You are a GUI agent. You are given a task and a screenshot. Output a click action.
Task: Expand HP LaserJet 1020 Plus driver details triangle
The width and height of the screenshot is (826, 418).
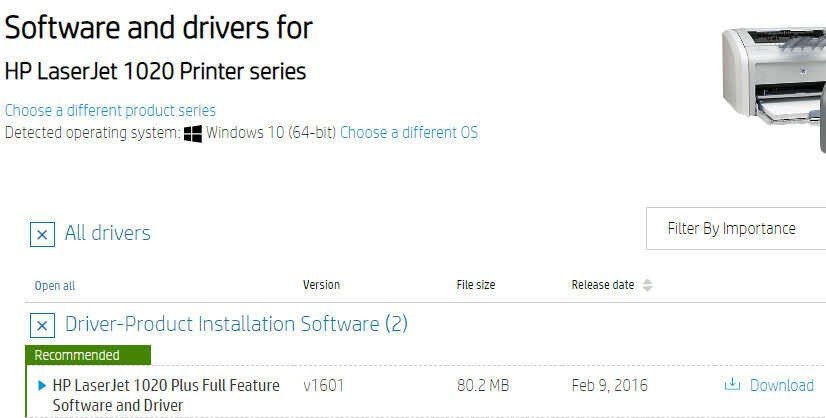pyautogui.click(x=41, y=385)
